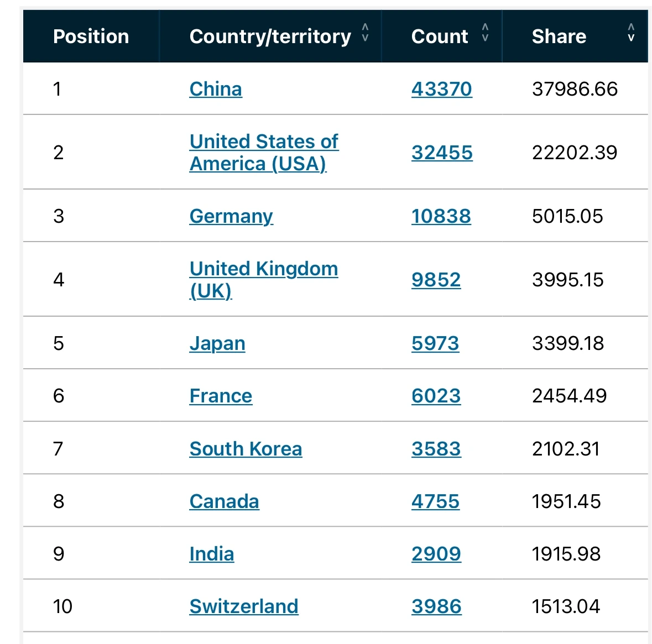The image size is (652, 644).
Task: Open USA count link 32455
Action: 442,153
